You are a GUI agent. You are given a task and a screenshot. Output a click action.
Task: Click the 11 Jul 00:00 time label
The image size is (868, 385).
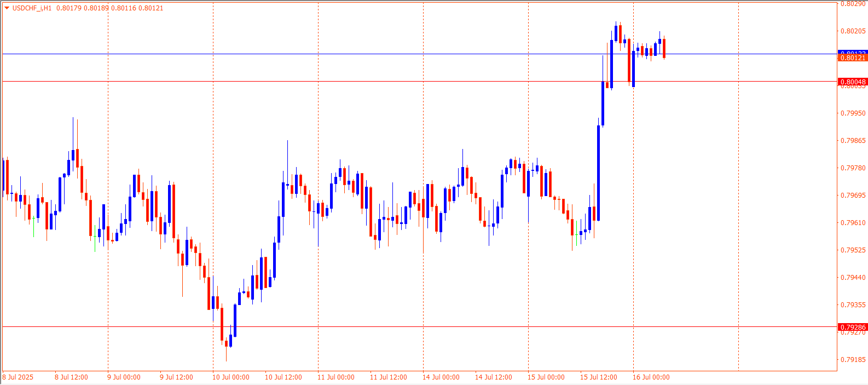pos(336,377)
